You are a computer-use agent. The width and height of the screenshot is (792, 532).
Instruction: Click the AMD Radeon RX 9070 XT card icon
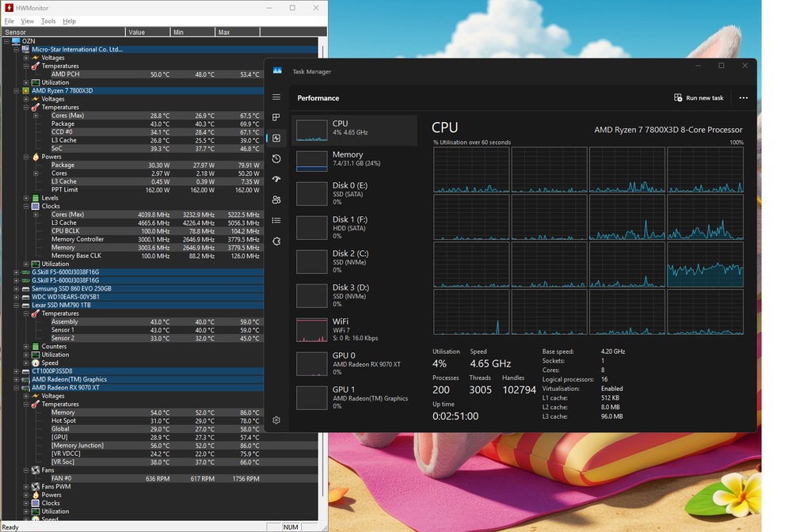(x=26, y=388)
